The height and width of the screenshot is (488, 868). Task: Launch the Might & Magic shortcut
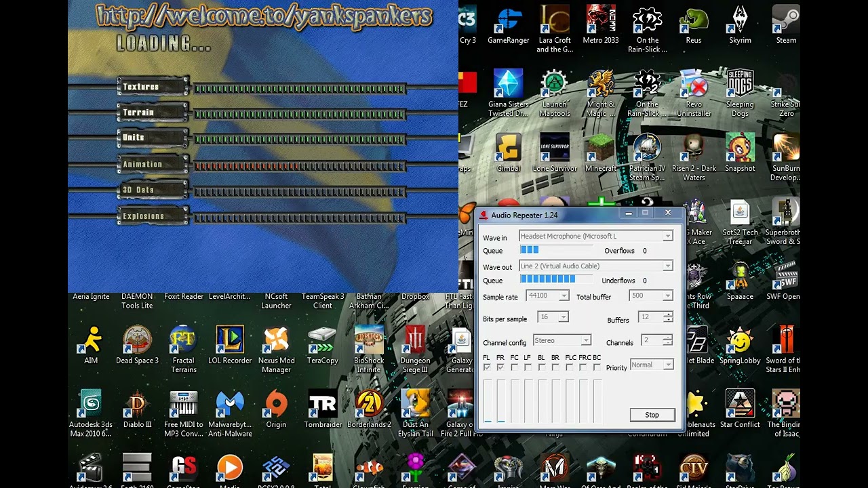[601, 94]
